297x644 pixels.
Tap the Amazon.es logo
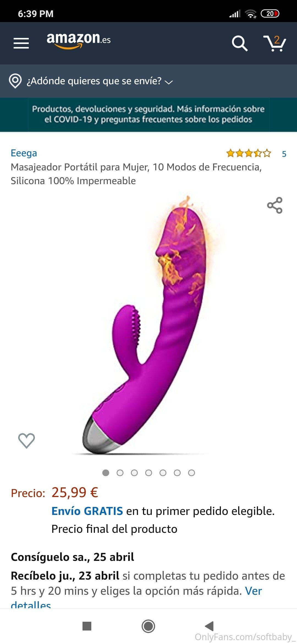pyautogui.click(x=79, y=41)
